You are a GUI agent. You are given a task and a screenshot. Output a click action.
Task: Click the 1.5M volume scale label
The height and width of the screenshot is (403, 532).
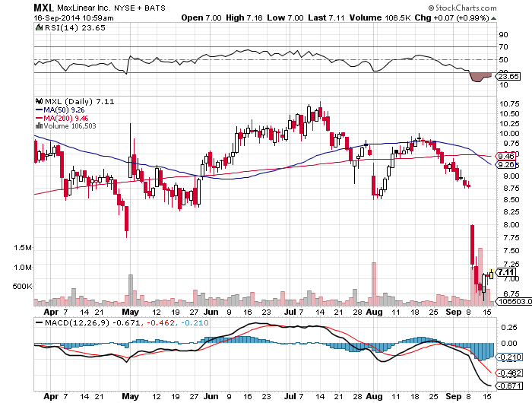(x=22, y=248)
